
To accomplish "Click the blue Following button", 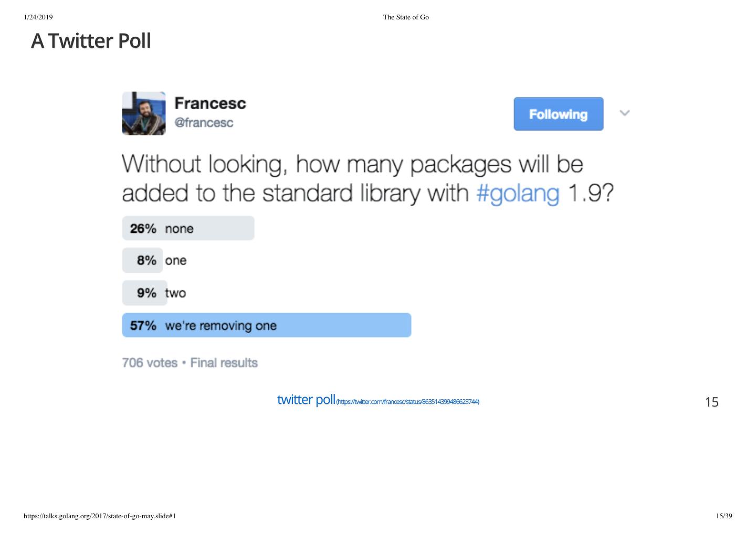I will point(558,114).
